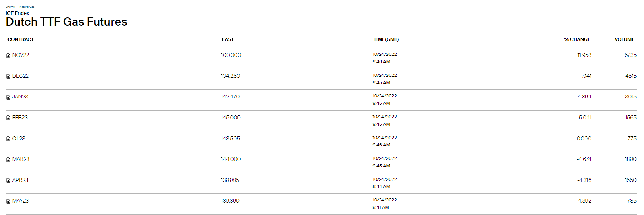Viewport: 644px width, 215px height.
Task: Click the chart icon beside MAY23
Action: (x=8, y=201)
